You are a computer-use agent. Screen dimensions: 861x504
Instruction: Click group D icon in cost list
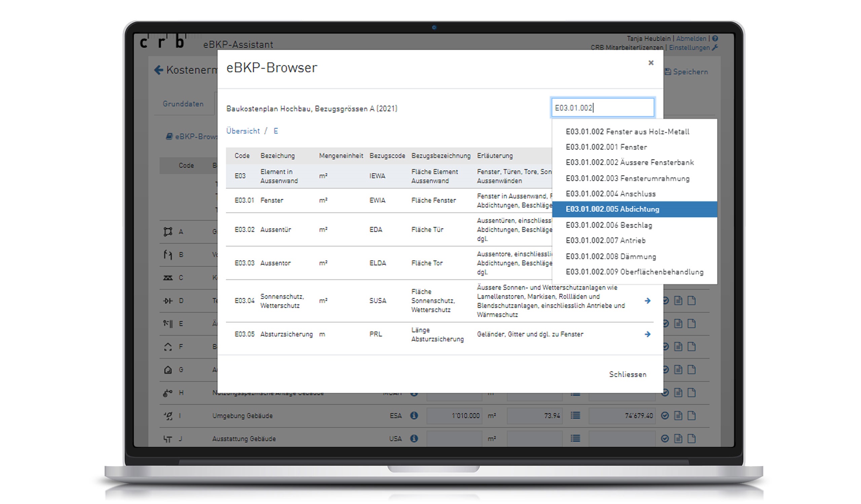tap(168, 301)
